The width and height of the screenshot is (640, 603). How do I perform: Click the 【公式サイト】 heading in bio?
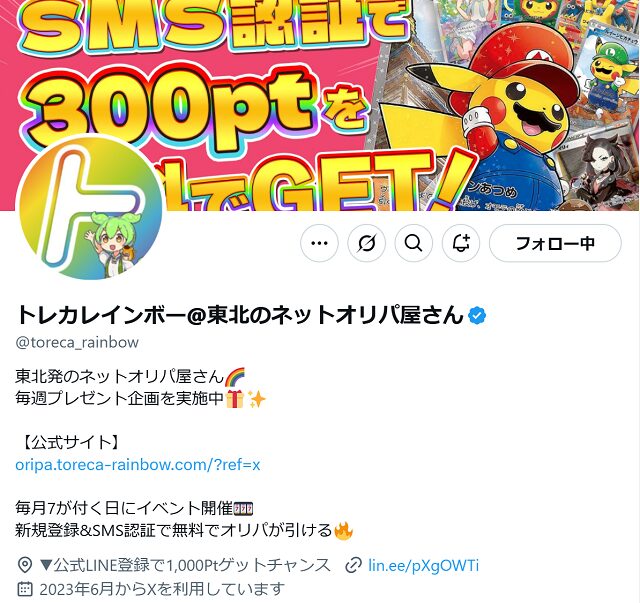point(69,443)
